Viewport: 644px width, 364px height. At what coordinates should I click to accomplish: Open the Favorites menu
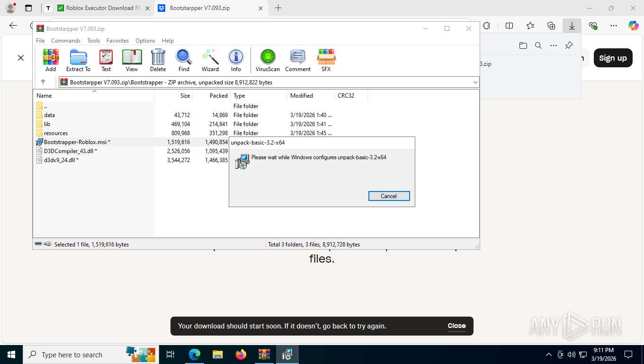pos(117,41)
